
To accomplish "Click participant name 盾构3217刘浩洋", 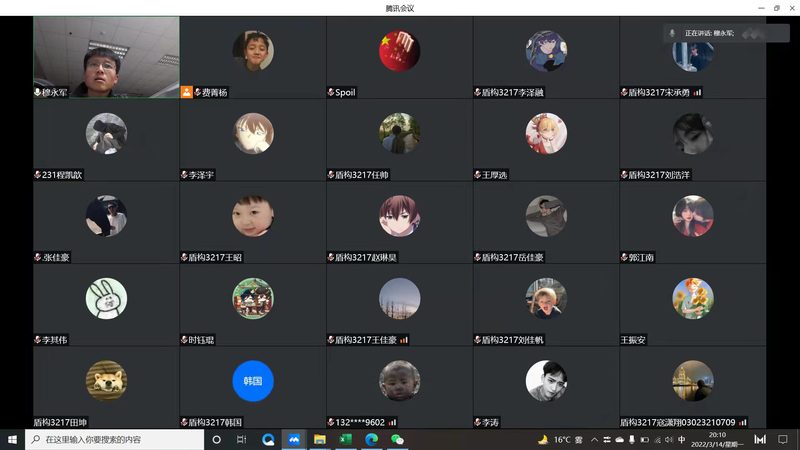I will click(x=663, y=175).
